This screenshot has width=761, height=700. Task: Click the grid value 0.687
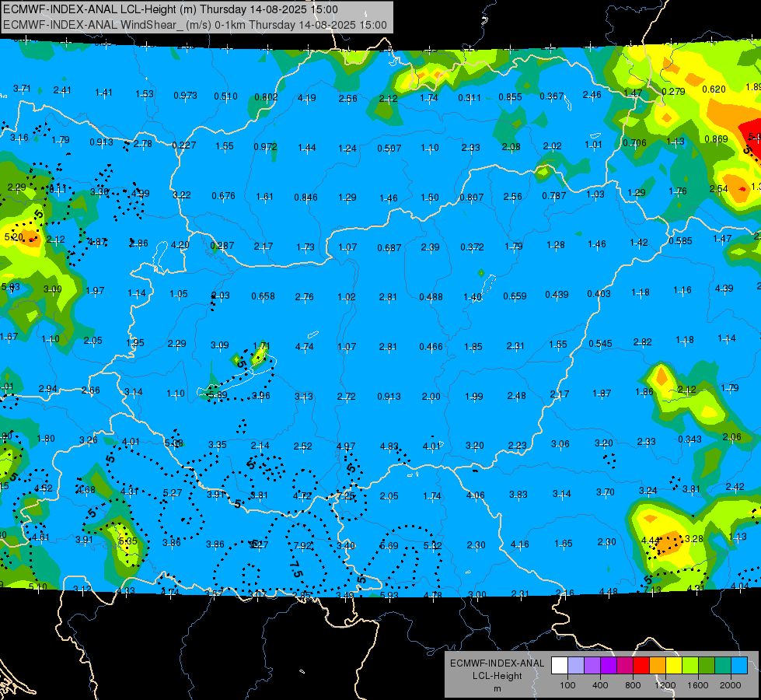(x=389, y=248)
